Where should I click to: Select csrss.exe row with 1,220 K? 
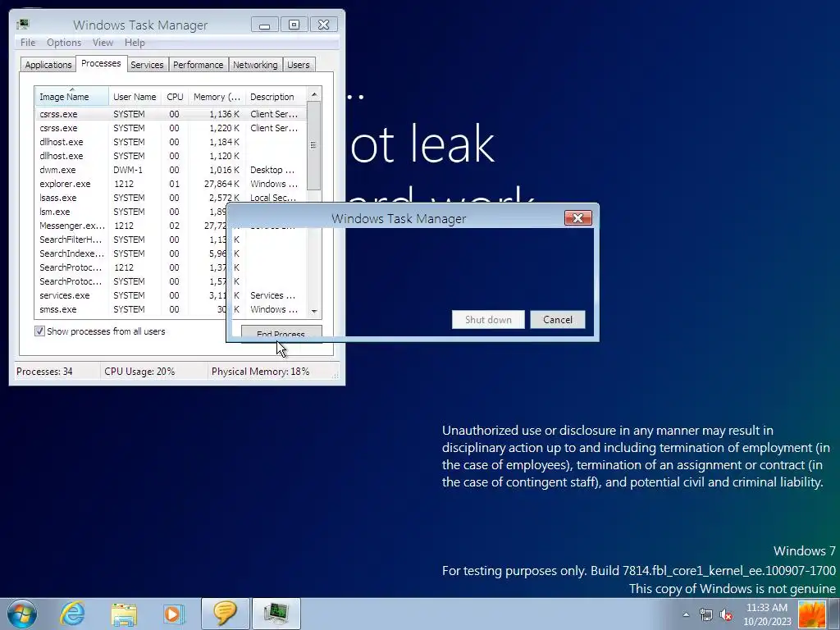pyautogui.click(x=171, y=128)
